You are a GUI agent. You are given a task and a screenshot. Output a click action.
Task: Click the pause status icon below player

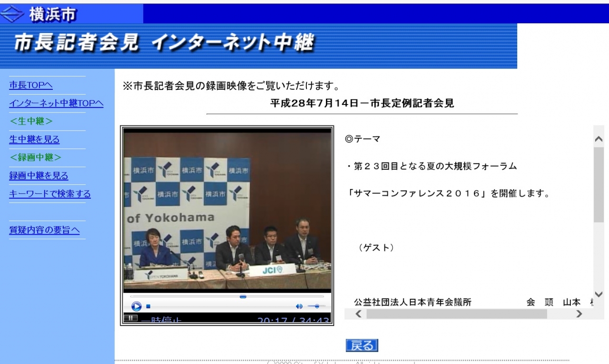[130, 318]
